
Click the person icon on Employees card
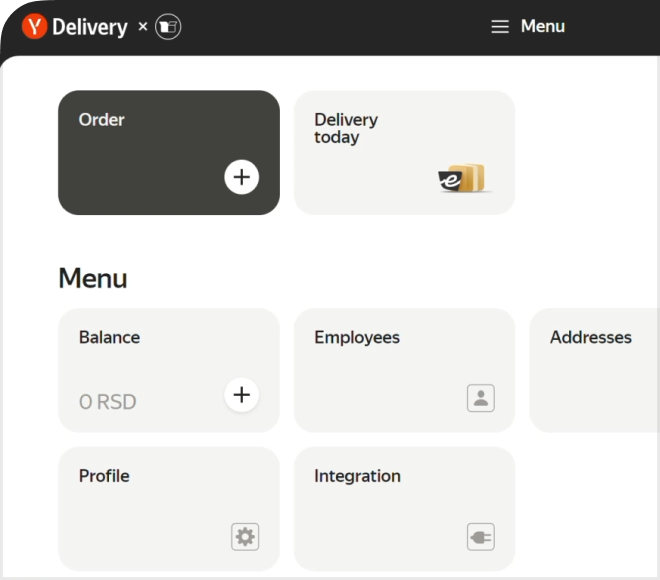pos(481,398)
